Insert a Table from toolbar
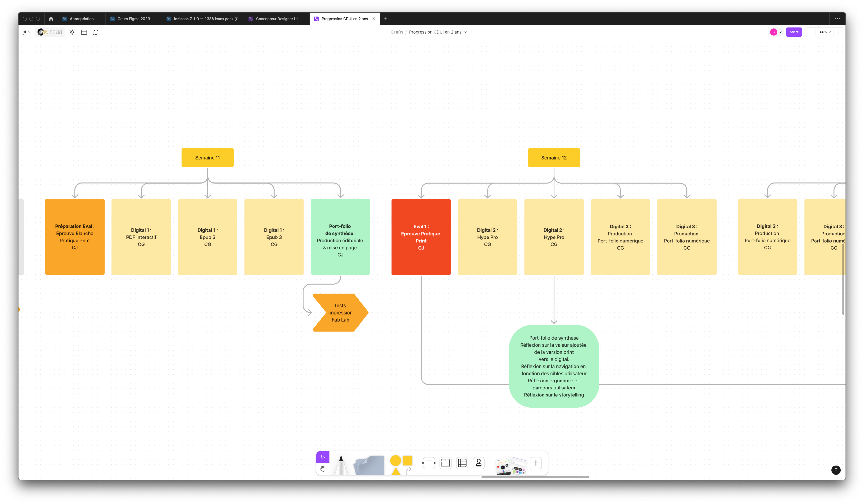 462,463
